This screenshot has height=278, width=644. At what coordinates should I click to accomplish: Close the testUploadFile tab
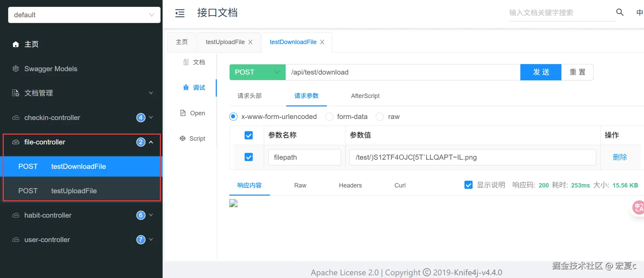click(250, 42)
